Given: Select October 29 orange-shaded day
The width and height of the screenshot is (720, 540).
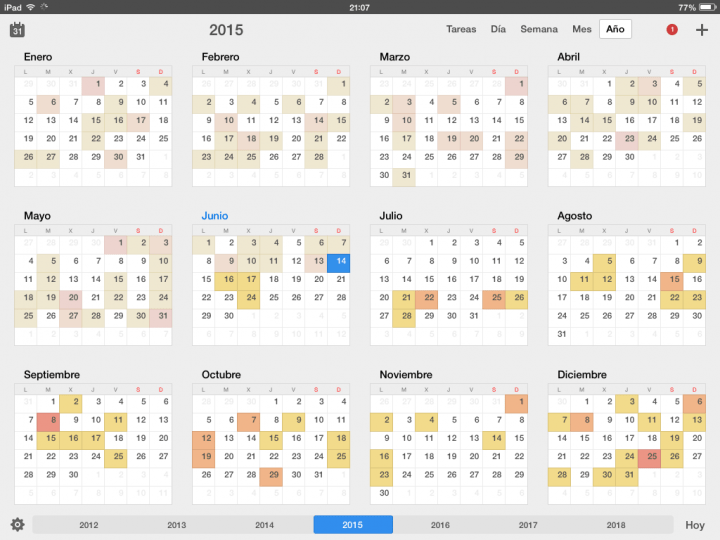Looking at the screenshot, I should tap(271, 477).
